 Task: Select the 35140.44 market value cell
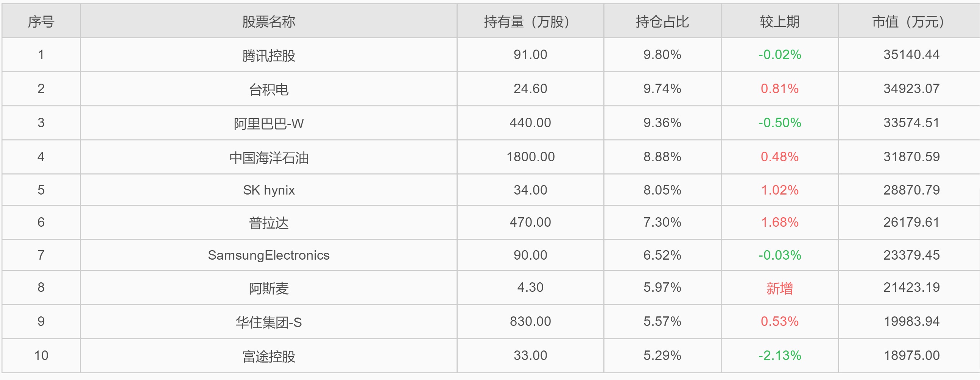pyautogui.click(x=911, y=55)
